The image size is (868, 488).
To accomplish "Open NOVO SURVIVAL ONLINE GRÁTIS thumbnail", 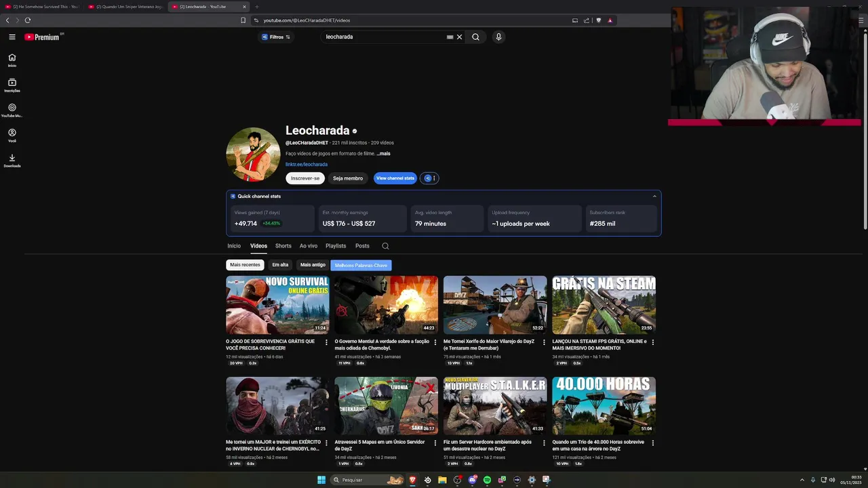I will point(277,305).
